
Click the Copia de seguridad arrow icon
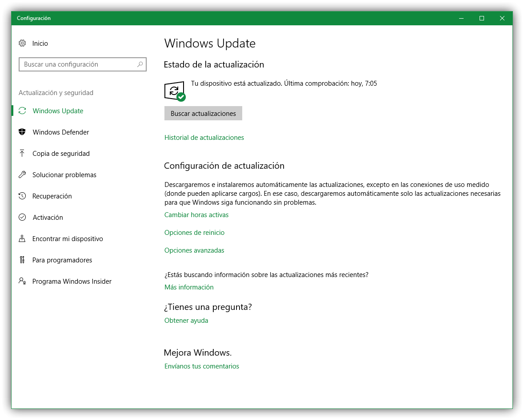click(22, 153)
